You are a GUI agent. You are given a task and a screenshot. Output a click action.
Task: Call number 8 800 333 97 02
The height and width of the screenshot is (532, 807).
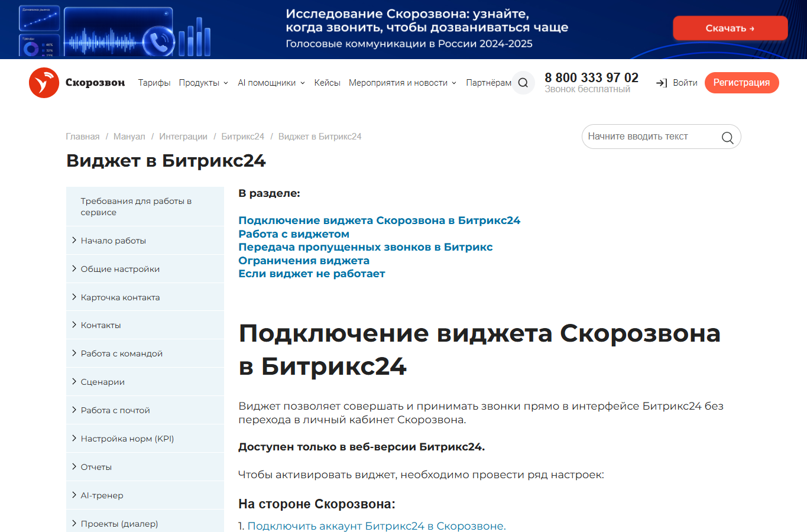pyautogui.click(x=591, y=77)
